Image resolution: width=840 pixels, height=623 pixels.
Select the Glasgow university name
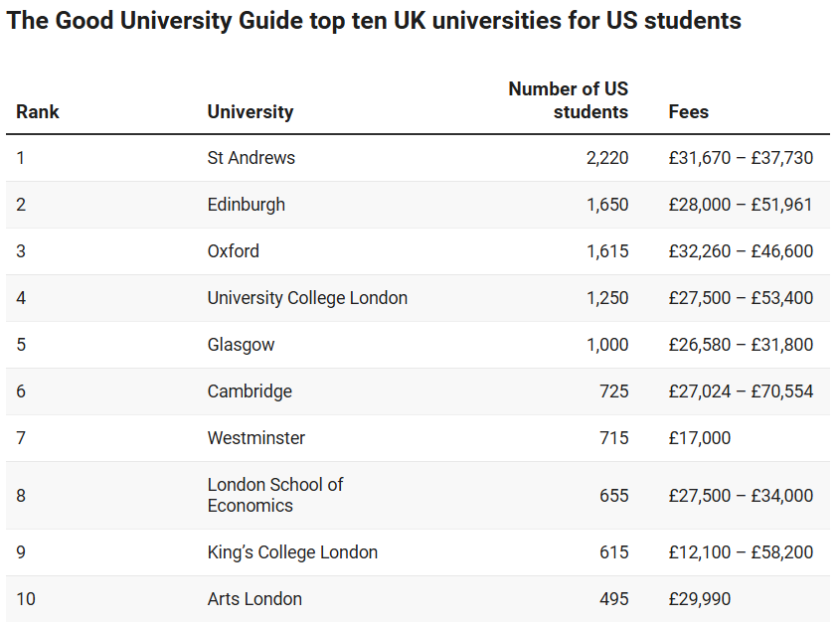pyautogui.click(x=241, y=345)
